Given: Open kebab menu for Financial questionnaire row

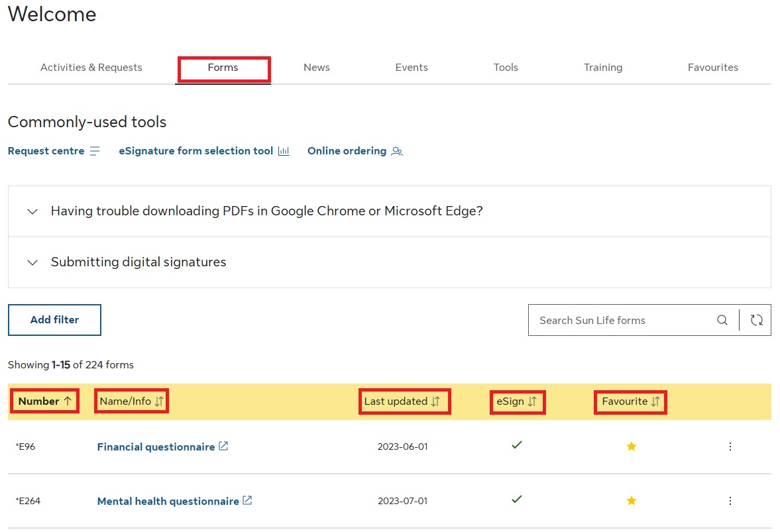Looking at the screenshot, I should tap(730, 447).
